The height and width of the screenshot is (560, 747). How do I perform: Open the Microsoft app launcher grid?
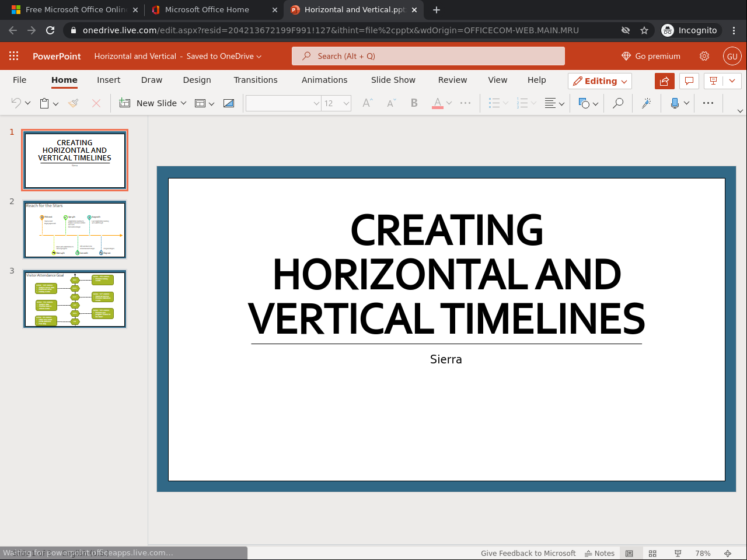(x=14, y=56)
